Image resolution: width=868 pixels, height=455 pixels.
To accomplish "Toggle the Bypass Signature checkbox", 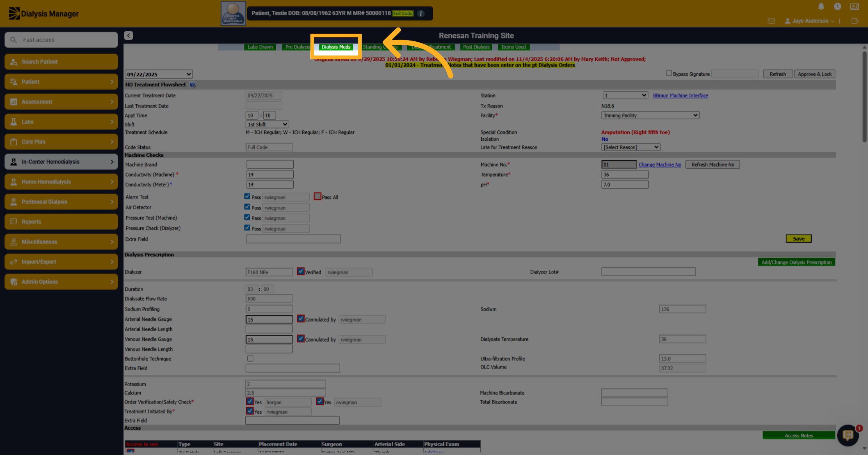I will (x=669, y=73).
